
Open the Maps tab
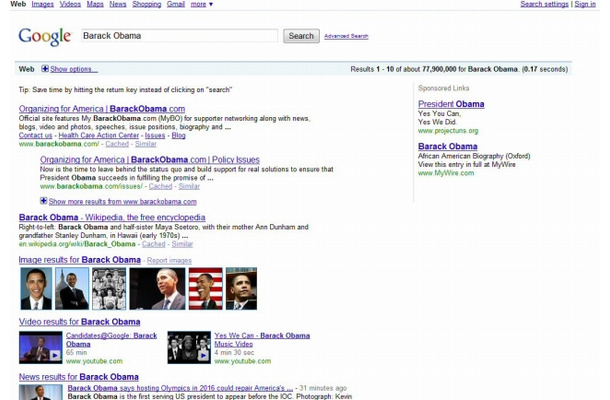95,4
